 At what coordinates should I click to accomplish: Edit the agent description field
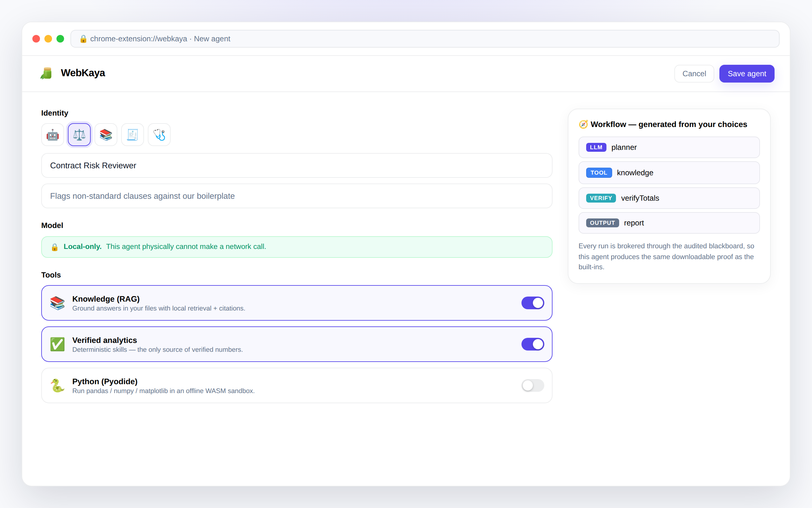[297, 196]
